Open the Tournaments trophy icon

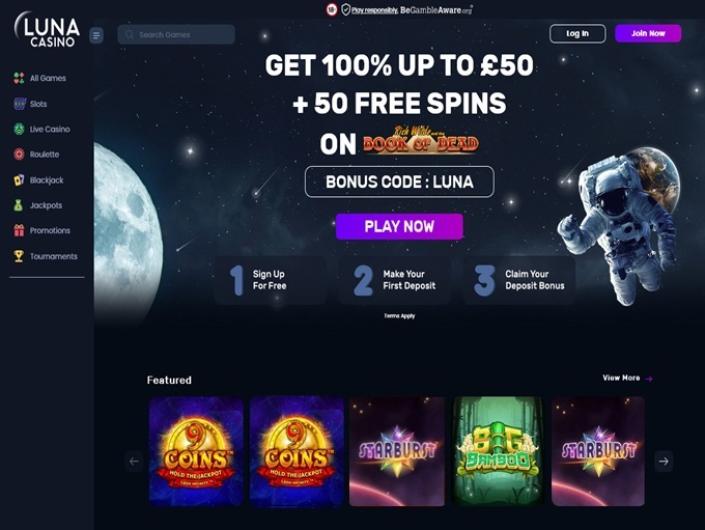[x=19, y=256]
